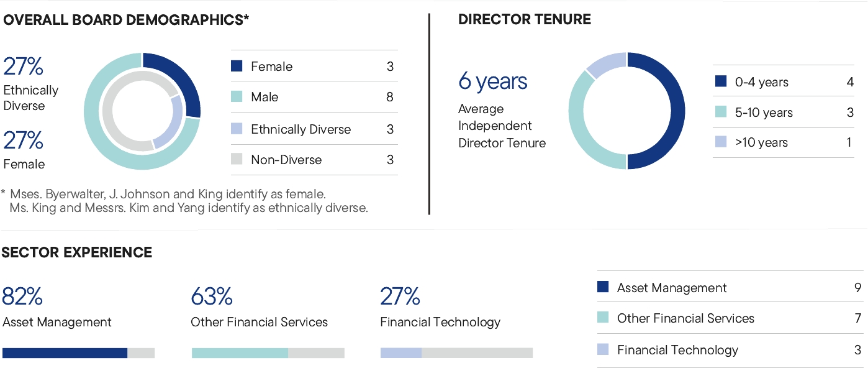Click the 0-4 years legend swatch
This screenshot has width=868, height=368.
721,82
